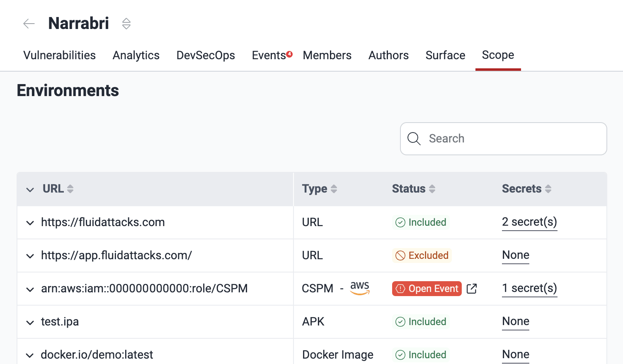623x364 pixels.
Task: Sort by the Status column sort arrows
Action: click(432, 188)
